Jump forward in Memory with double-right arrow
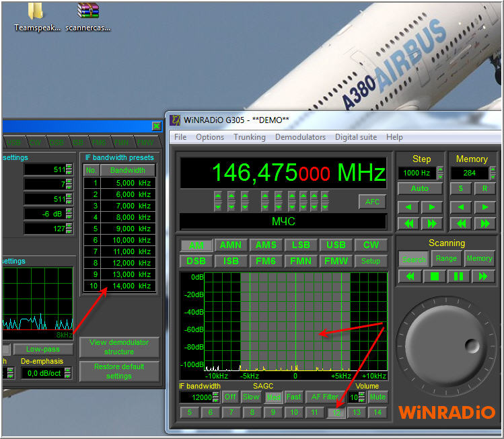The image size is (504, 439). pos(484,223)
